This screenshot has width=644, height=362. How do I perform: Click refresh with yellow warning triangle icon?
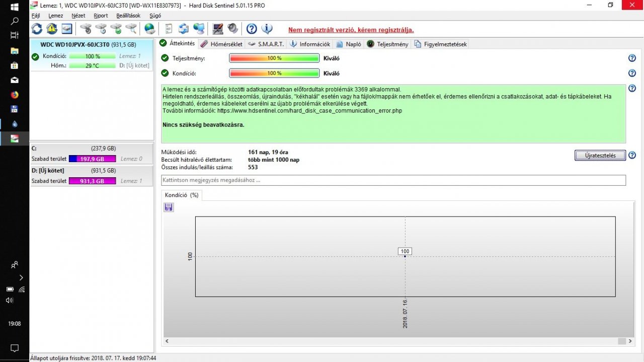click(52, 29)
